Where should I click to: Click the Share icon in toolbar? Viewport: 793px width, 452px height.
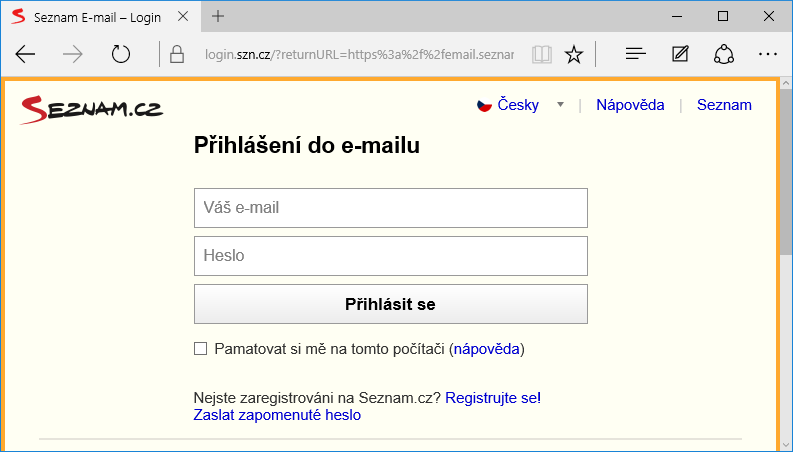[725, 54]
